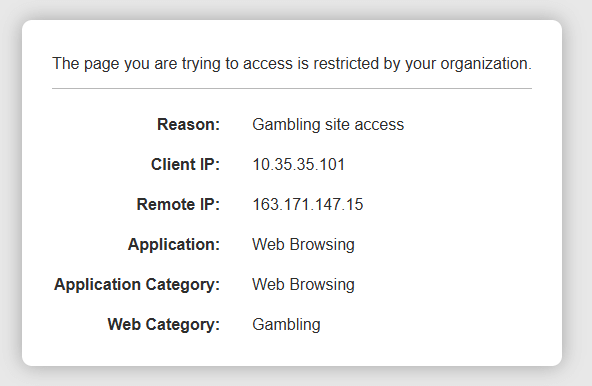Select the Client IP label
The image size is (592, 386).
coord(185,164)
